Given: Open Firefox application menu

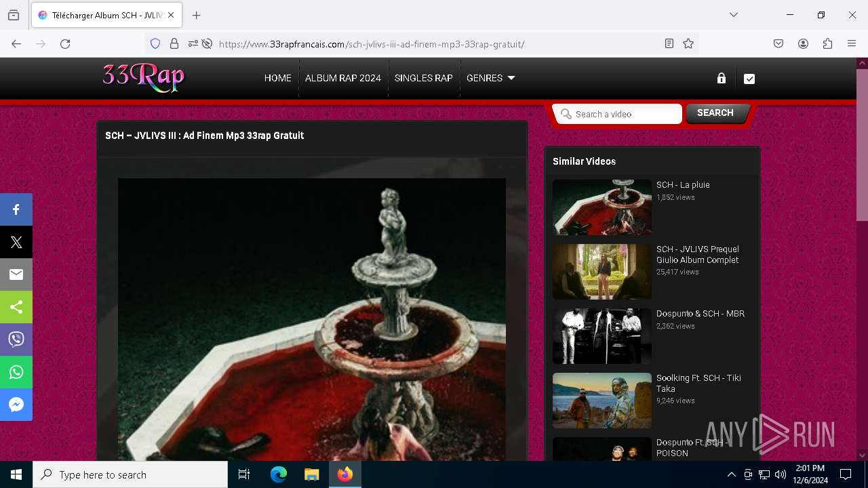Looking at the screenshot, I should coord(852,44).
